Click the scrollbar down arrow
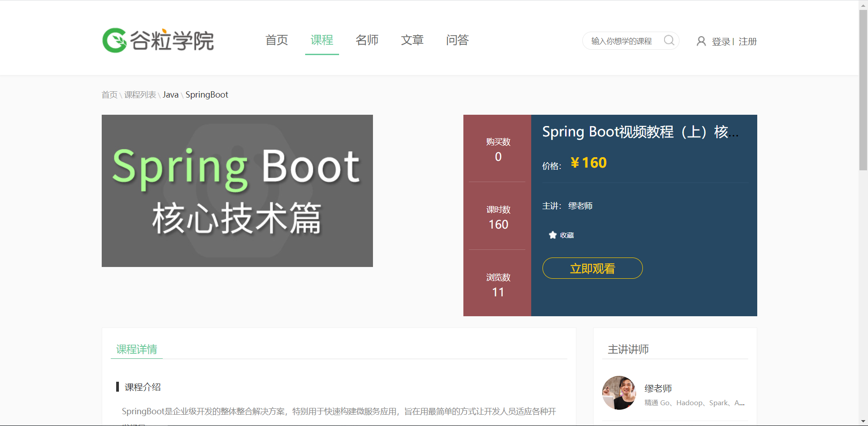The height and width of the screenshot is (426, 868). (x=863, y=421)
